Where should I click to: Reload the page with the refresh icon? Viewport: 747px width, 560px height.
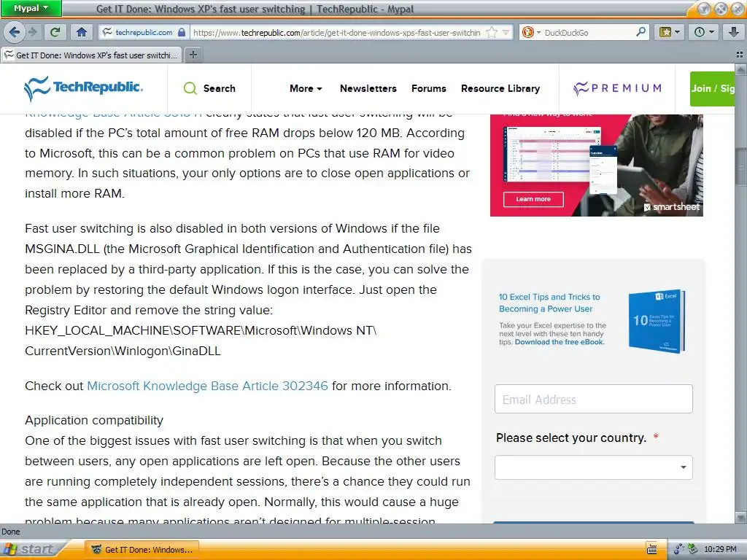click(x=55, y=32)
